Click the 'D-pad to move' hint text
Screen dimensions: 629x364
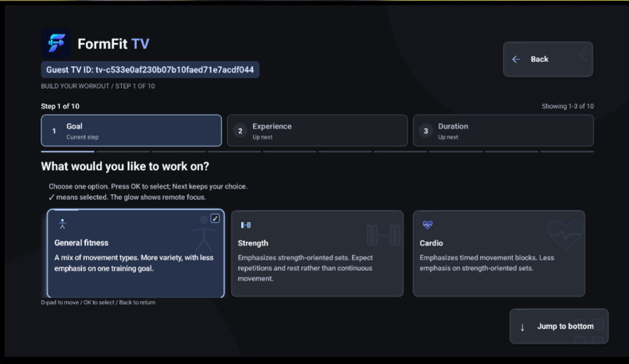(98, 302)
